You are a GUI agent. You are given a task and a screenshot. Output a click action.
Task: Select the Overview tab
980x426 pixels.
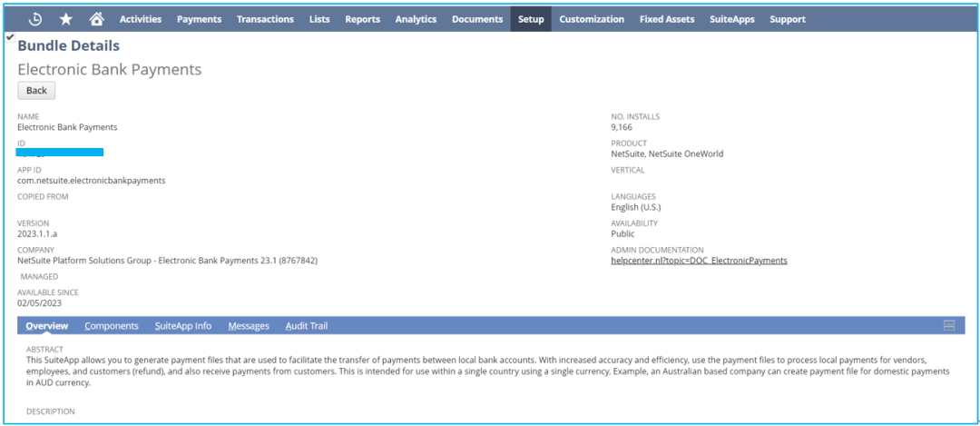coord(47,326)
